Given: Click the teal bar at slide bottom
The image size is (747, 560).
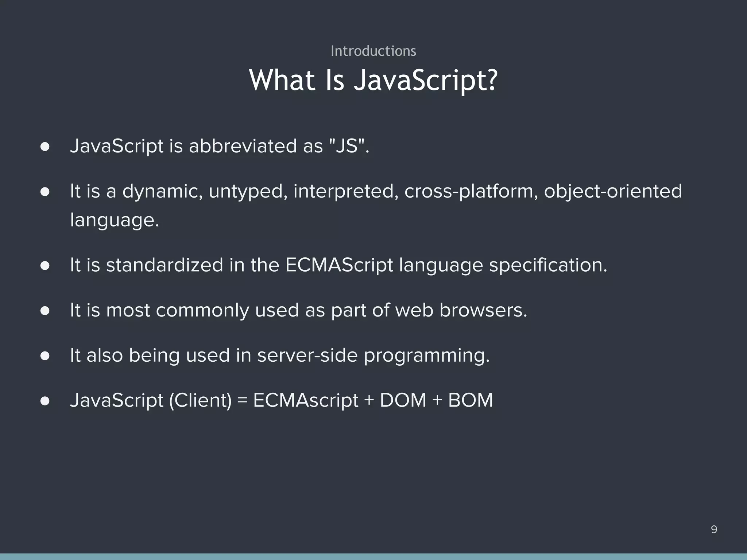Looking at the screenshot, I should click(x=373, y=557).
